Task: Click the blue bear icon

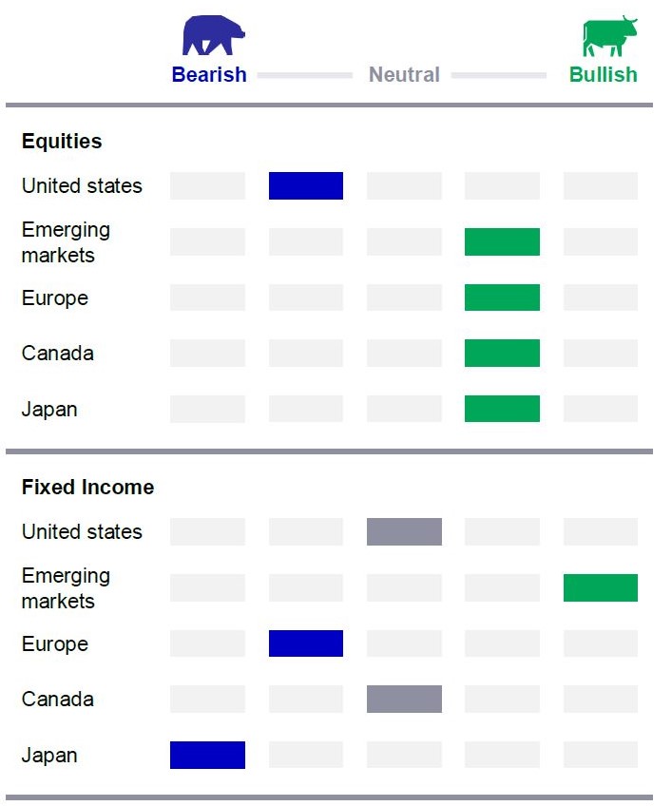Action: click(213, 35)
